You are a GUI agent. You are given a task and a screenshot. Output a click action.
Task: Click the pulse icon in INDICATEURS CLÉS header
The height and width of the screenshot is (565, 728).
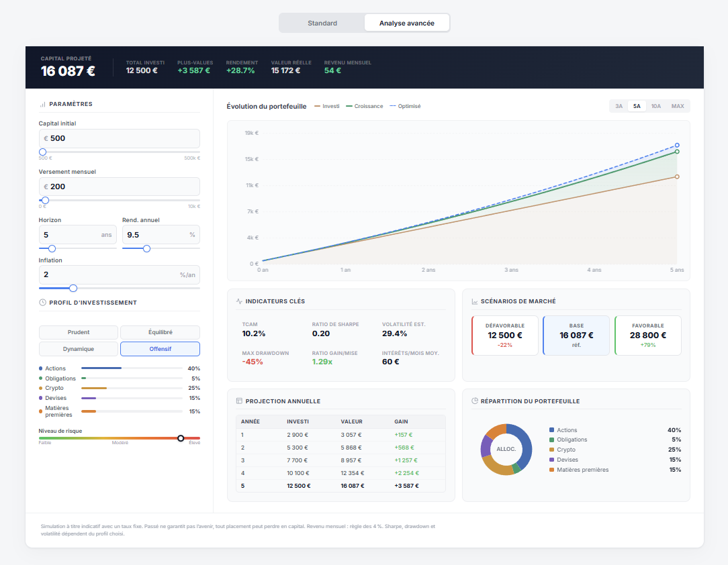click(x=240, y=301)
